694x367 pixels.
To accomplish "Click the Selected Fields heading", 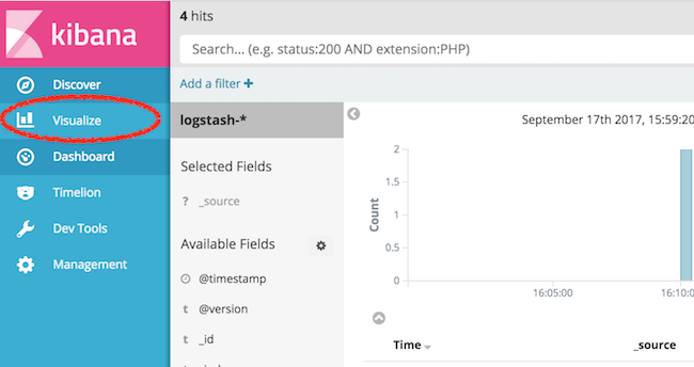I will [x=226, y=166].
